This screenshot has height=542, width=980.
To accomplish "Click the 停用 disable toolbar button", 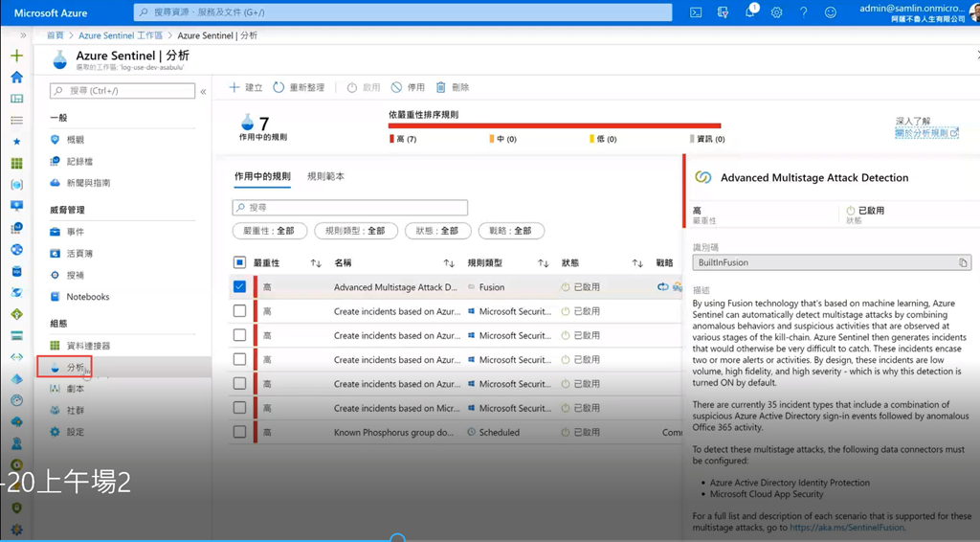I will (408, 87).
